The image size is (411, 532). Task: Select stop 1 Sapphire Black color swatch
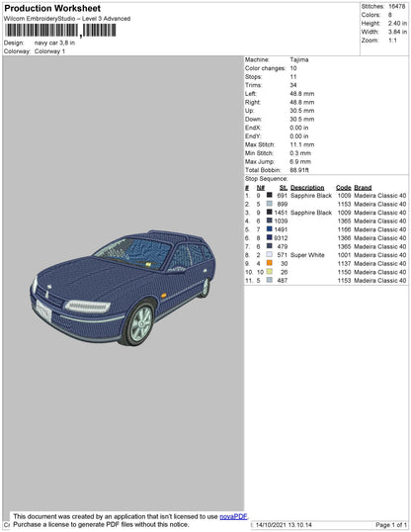(270, 195)
